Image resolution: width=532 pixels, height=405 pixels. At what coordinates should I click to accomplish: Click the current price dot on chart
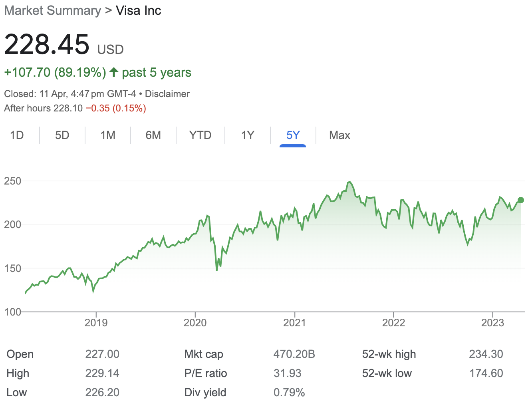tap(520, 200)
